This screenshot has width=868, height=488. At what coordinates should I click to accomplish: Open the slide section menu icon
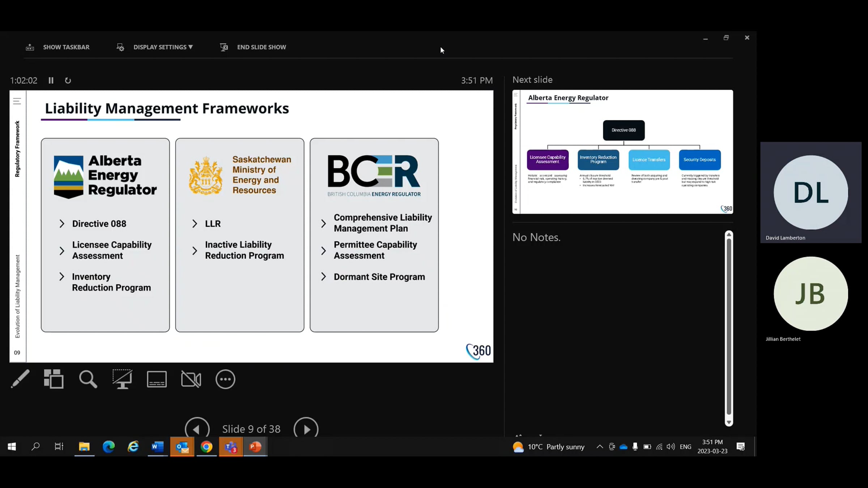(17, 101)
